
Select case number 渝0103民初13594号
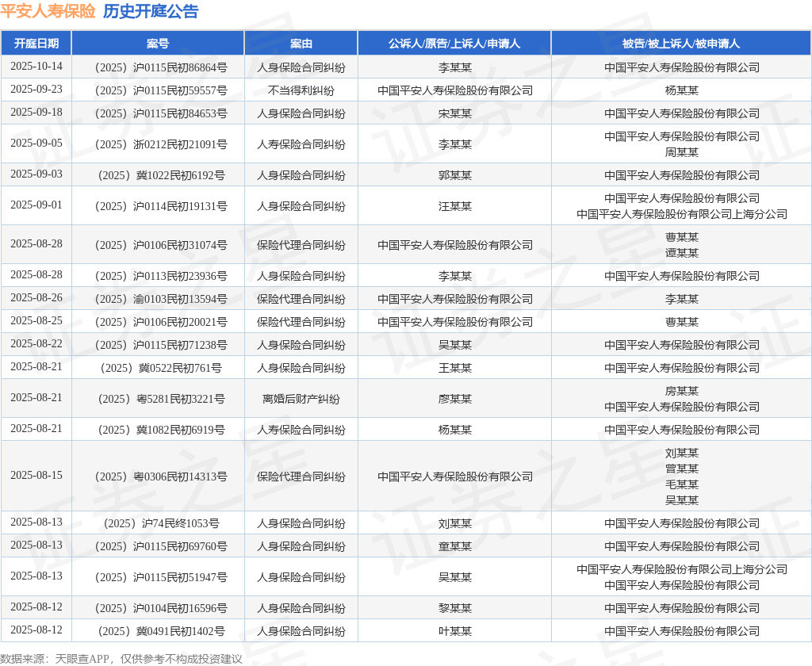(x=161, y=300)
